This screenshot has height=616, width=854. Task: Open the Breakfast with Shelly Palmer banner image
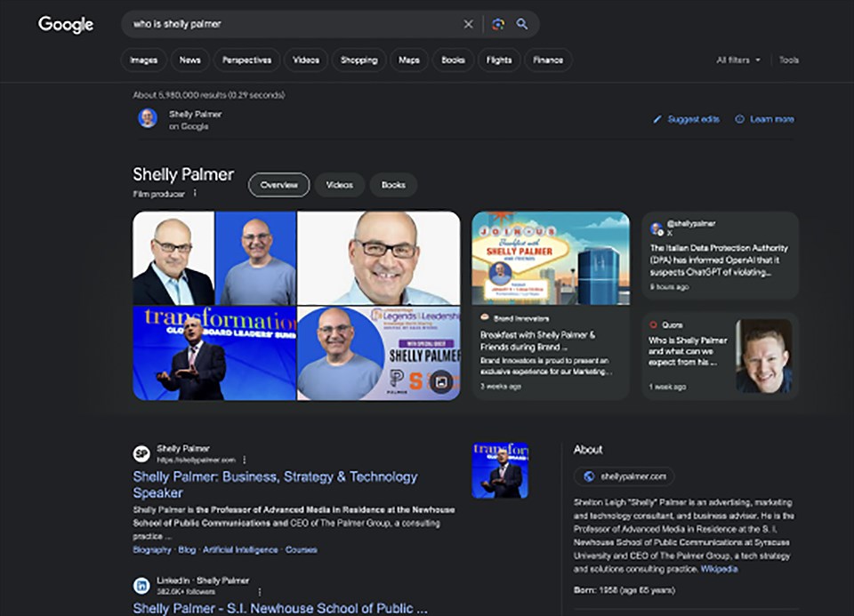point(551,258)
